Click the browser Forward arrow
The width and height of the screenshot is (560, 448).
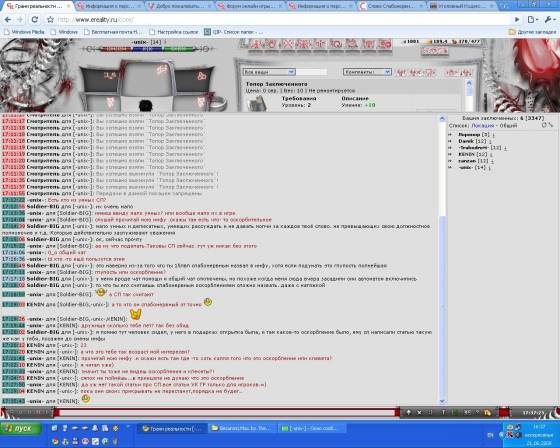(20, 20)
